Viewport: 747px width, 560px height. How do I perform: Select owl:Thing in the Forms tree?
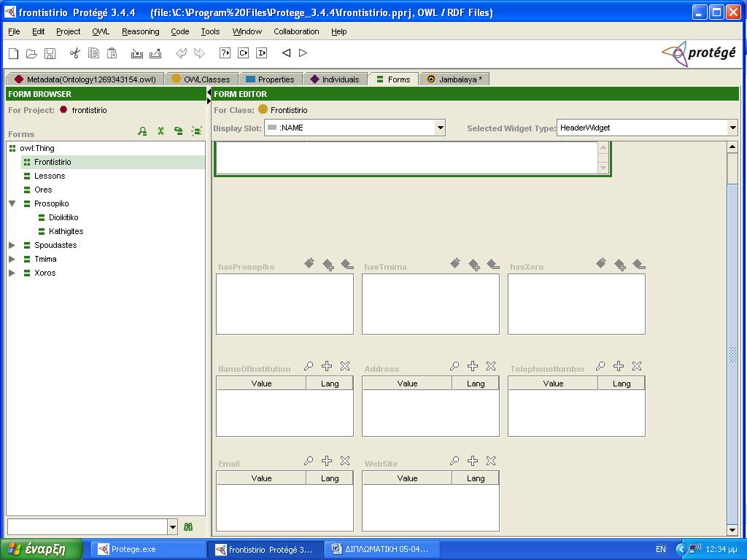coord(37,148)
